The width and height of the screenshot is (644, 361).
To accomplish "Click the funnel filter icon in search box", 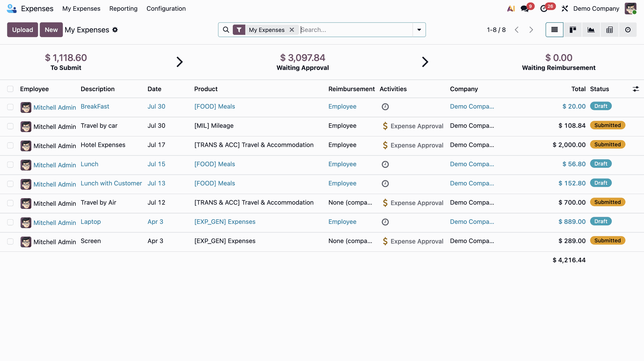I will click(239, 30).
